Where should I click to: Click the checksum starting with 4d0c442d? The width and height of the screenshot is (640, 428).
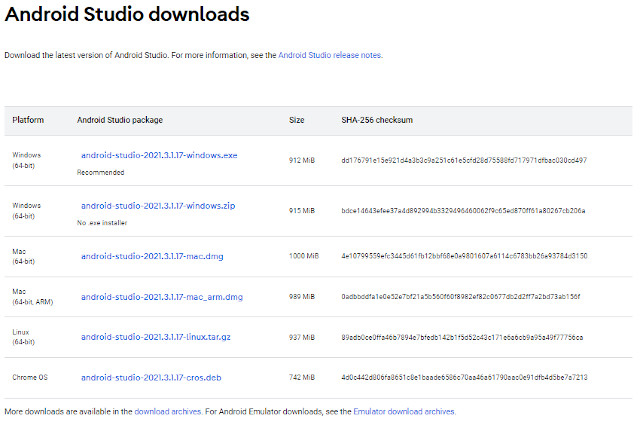[464, 377]
